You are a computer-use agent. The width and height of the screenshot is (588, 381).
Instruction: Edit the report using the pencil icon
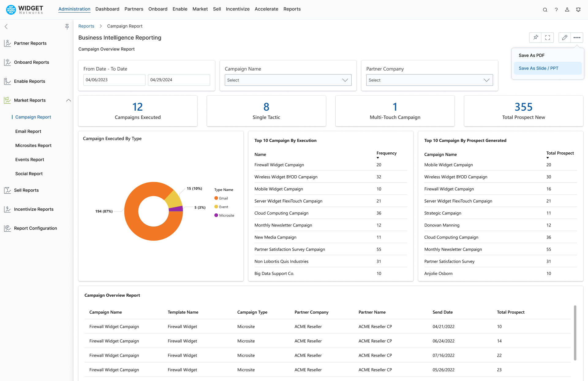(564, 37)
